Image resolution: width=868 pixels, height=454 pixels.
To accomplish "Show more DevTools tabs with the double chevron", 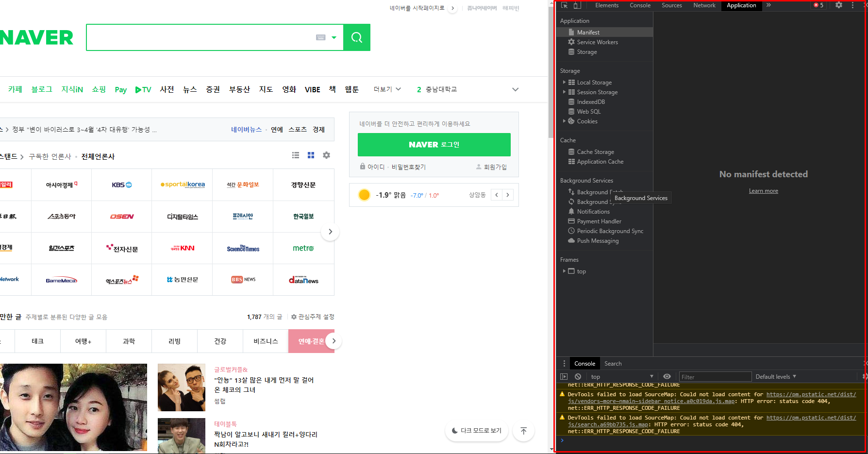I will (x=768, y=5).
